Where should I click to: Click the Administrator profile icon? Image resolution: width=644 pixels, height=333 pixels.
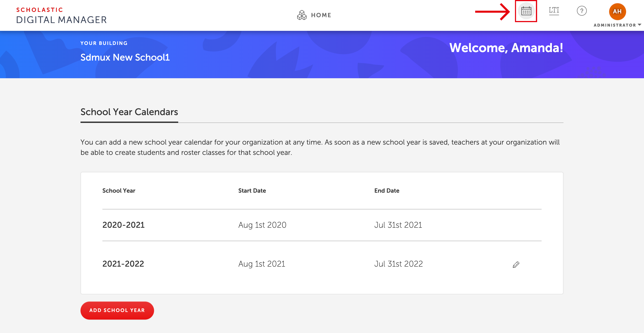(616, 11)
